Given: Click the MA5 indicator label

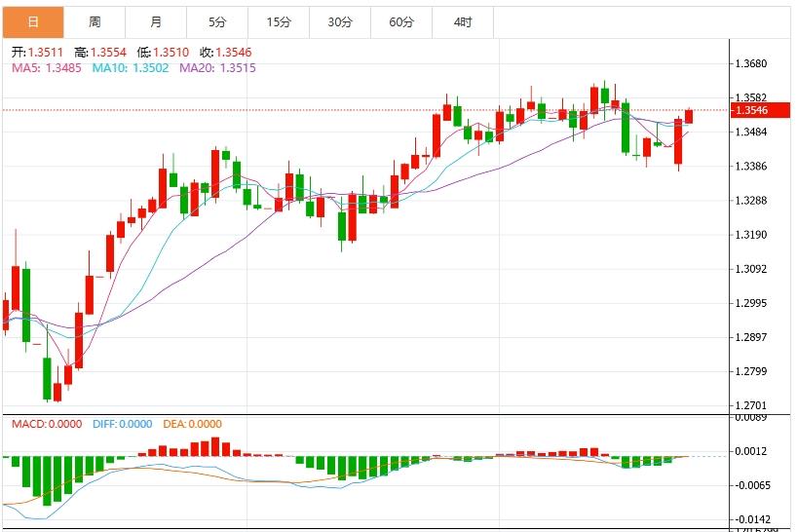Looking at the screenshot, I should 46,67.
